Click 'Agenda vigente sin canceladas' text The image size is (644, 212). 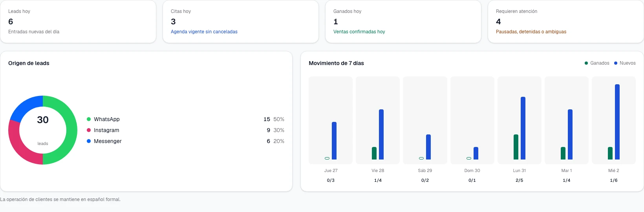(x=204, y=32)
